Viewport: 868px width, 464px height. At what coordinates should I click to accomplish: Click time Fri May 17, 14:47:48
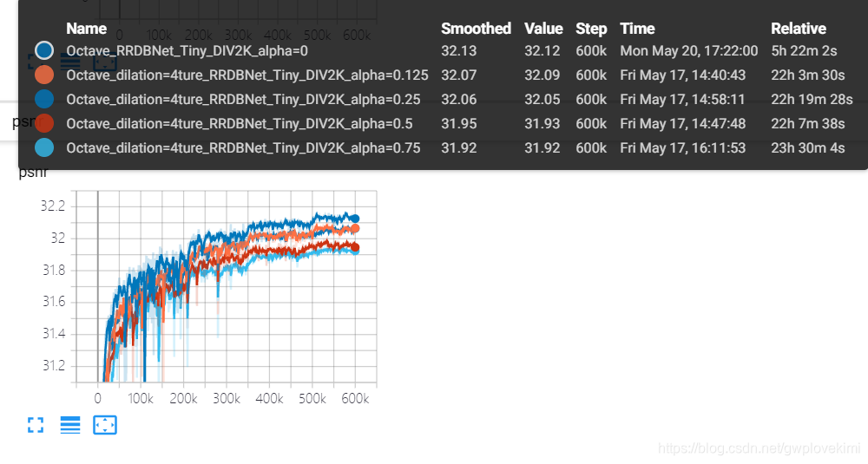(682, 124)
